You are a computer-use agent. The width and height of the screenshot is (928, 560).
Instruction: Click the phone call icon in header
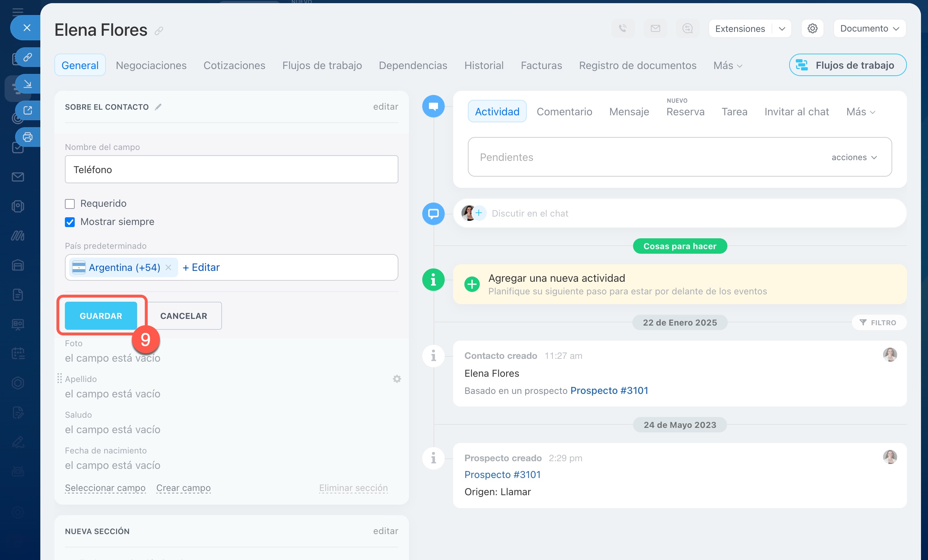[x=623, y=28]
